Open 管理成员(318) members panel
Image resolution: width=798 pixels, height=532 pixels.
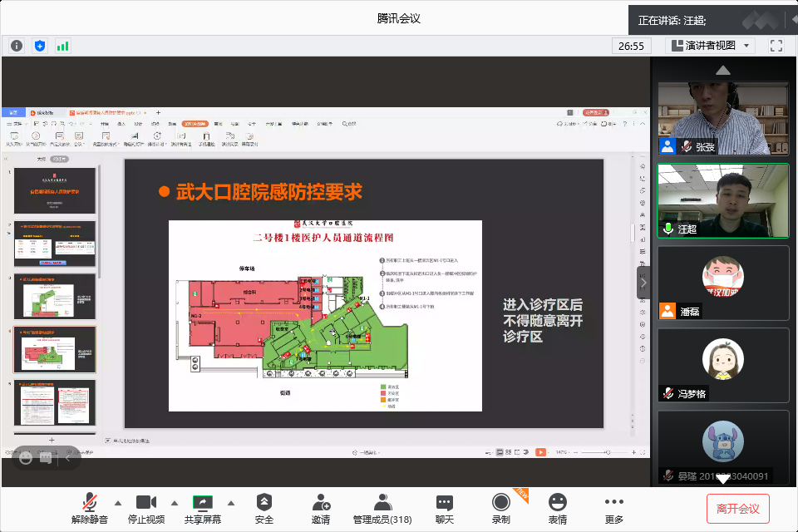pyautogui.click(x=382, y=509)
